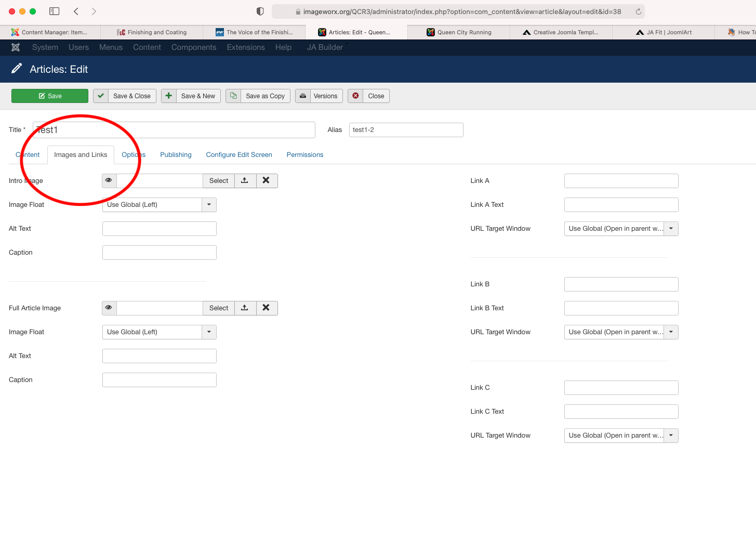This screenshot has width=756, height=553.
Task: Reload page using browser refresh icon
Action: tap(638, 11)
